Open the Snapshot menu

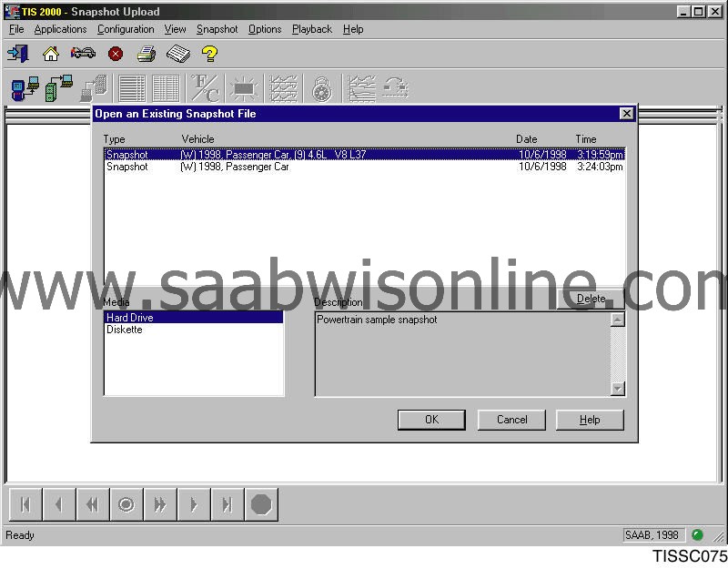point(217,29)
